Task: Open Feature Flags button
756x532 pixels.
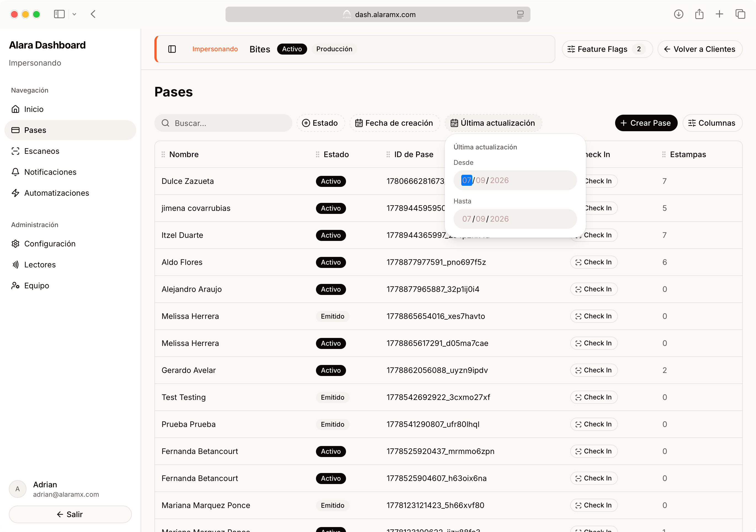Action: tap(607, 49)
